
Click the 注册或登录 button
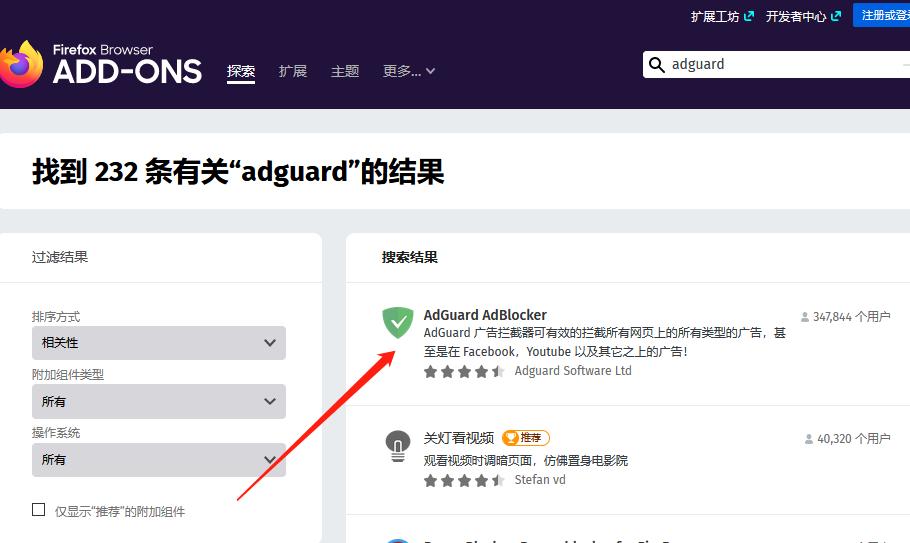coord(882,15)
